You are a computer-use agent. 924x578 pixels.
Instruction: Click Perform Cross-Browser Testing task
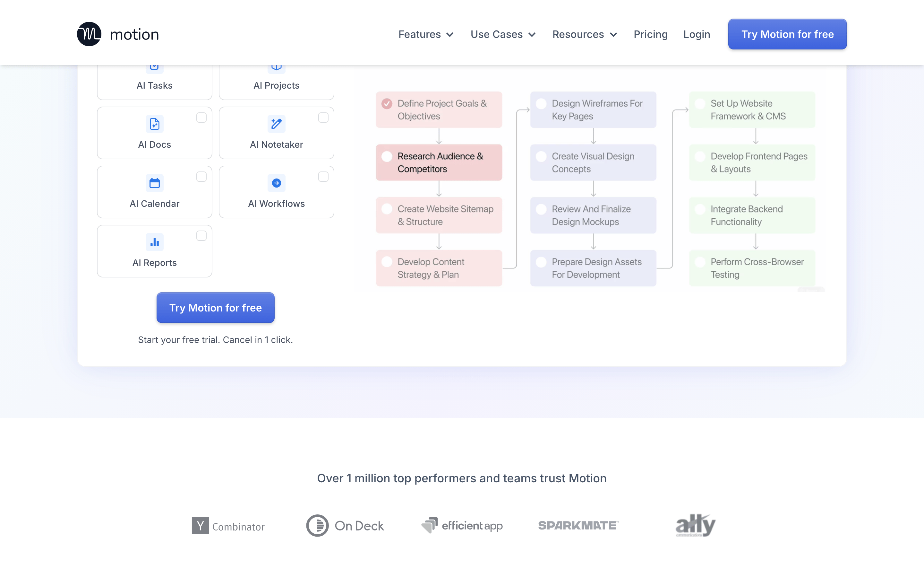click(x=752, y=268)
